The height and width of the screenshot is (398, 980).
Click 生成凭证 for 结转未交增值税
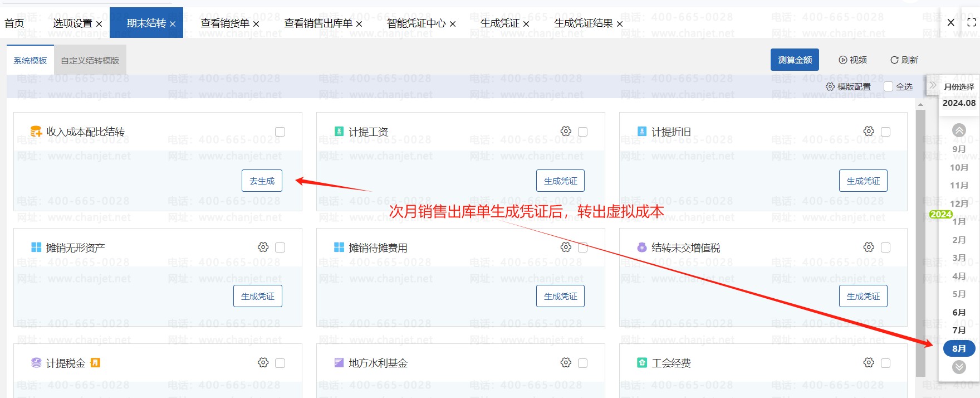click(863, 296)
